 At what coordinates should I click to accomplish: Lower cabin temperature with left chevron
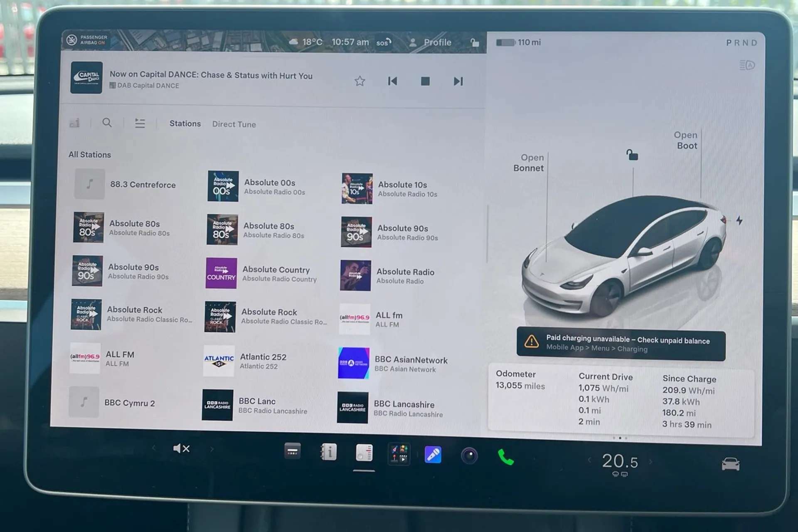[x=589, y=460]
